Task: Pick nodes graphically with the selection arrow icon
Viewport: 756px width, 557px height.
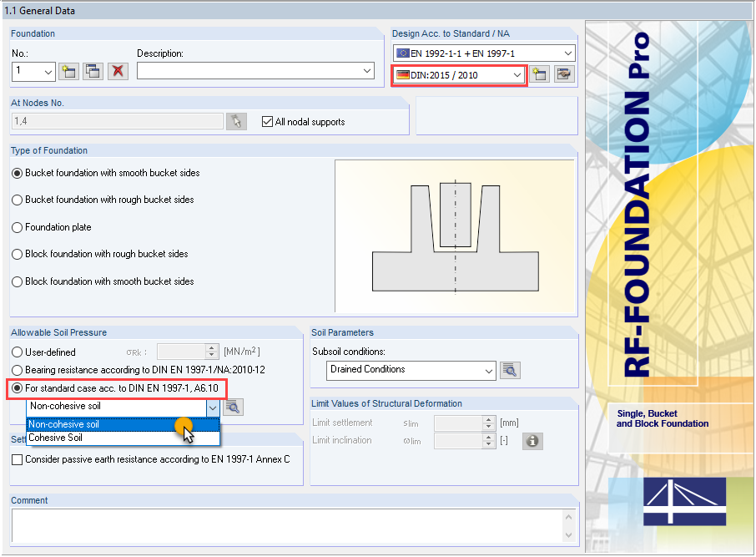Action: 236,120
